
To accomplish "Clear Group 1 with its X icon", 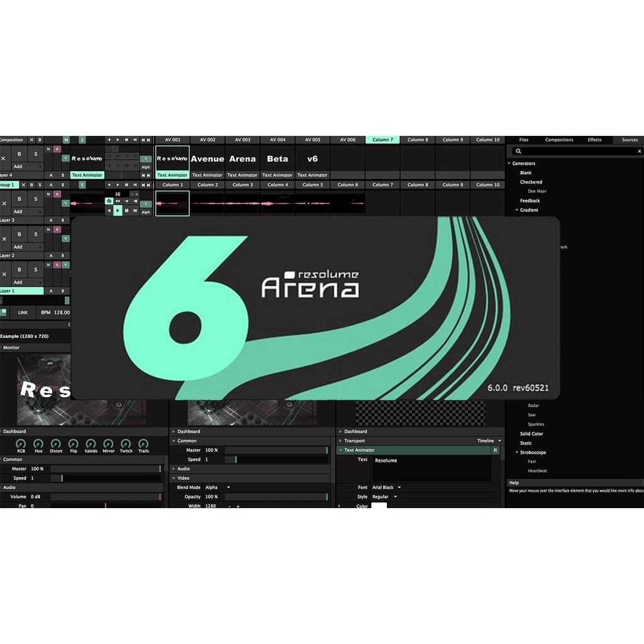I will [x=23, y=185].
